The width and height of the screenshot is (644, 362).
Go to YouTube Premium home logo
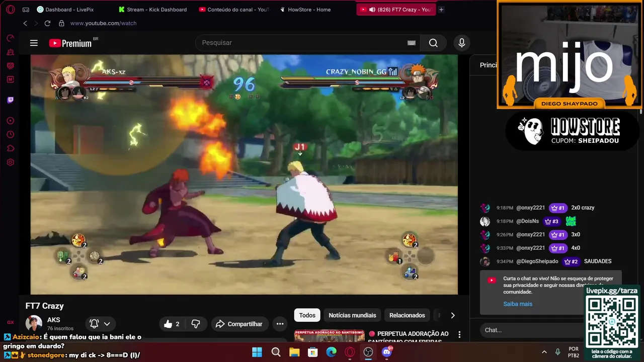point(70,43)
